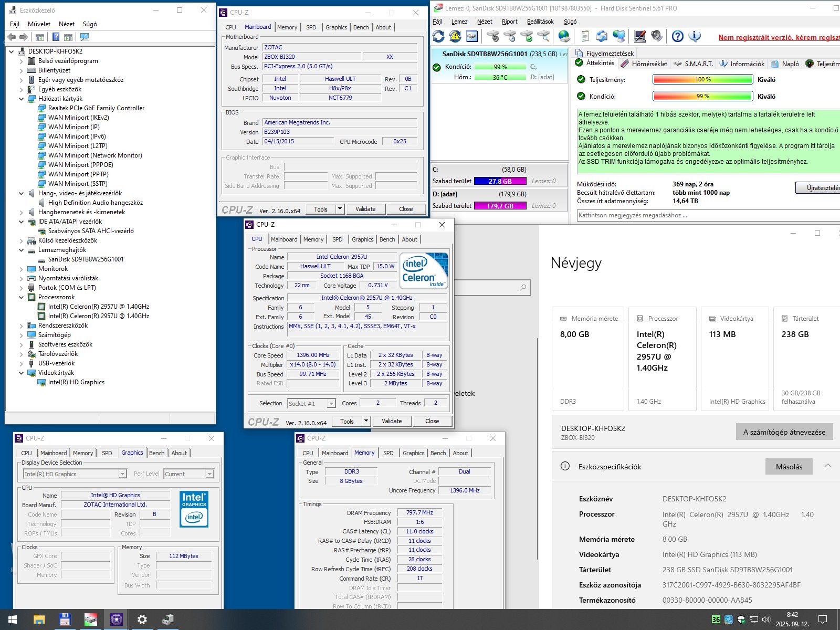Switch to the S.M.A.R.T. tab
The width and height of the screenshot is (840, 630).
point(693,64)
